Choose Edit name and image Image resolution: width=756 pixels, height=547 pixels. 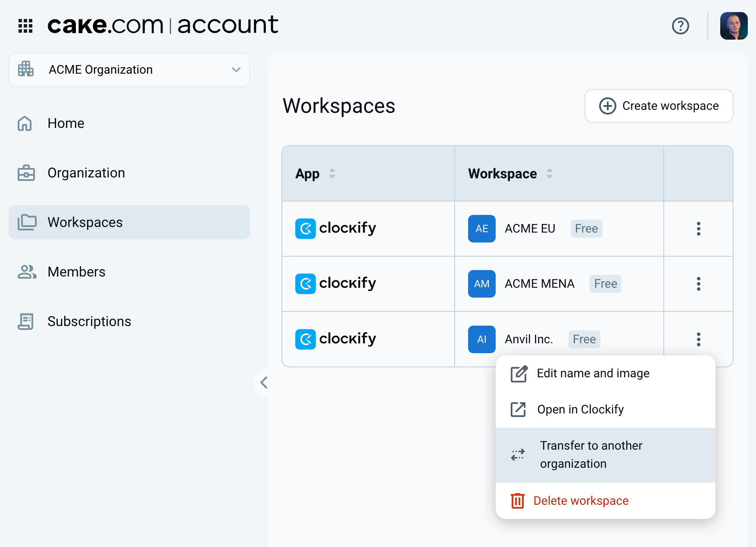pos(605,373)
